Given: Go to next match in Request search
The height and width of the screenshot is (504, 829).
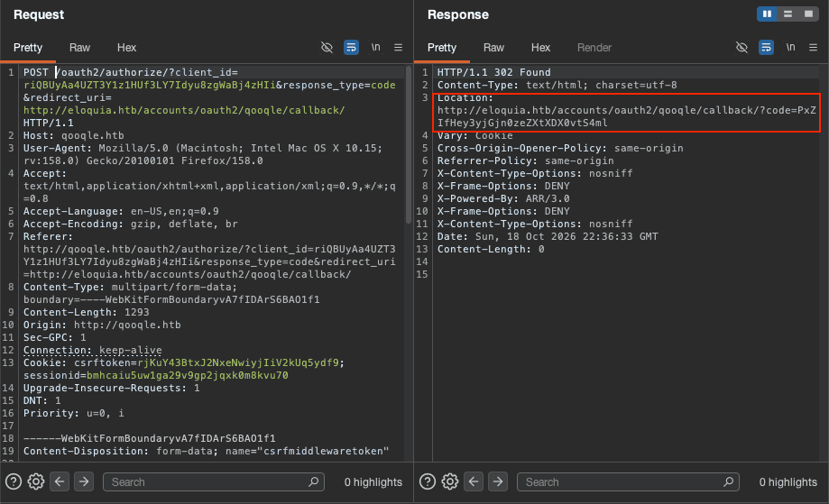Looking at the screenshot, I should 84,481.
